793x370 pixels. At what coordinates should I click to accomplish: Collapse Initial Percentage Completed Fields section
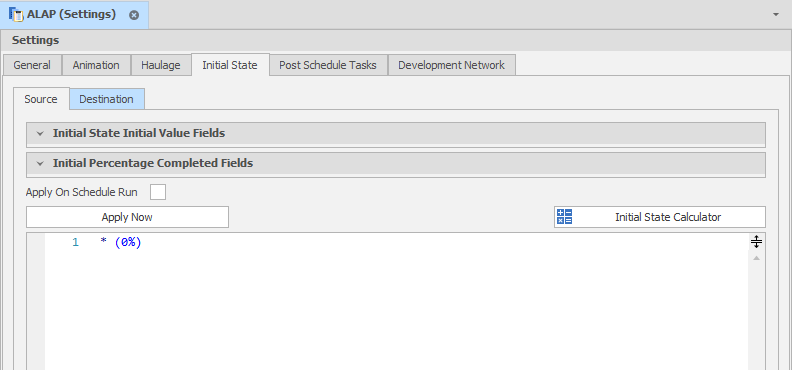40,164
